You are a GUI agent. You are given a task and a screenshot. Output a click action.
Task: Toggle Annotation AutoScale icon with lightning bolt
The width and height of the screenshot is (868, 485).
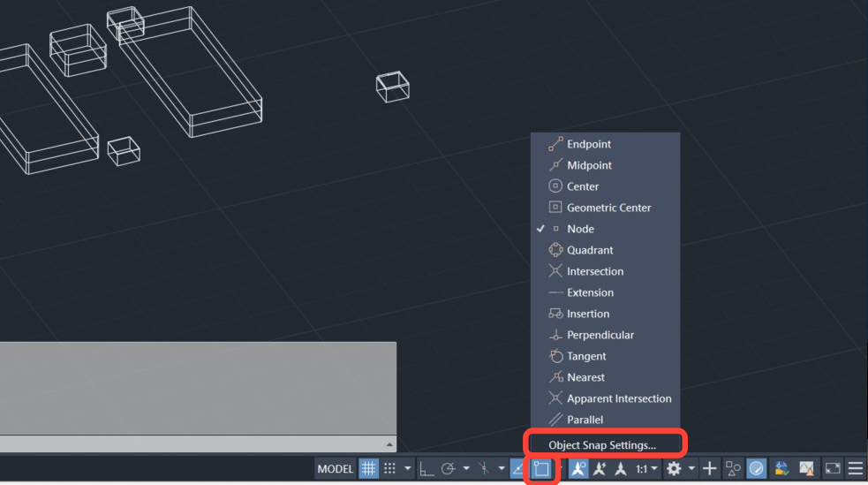[600, 469]
